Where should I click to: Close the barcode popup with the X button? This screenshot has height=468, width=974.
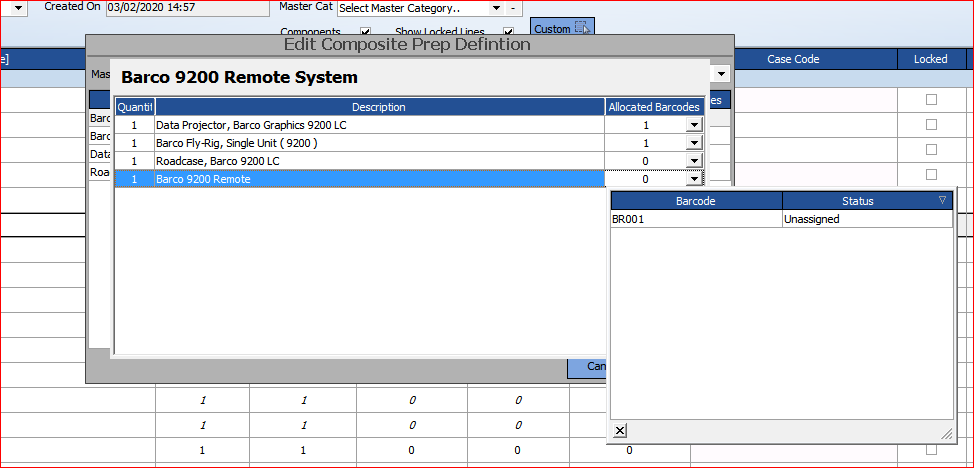tap(620, 431)
